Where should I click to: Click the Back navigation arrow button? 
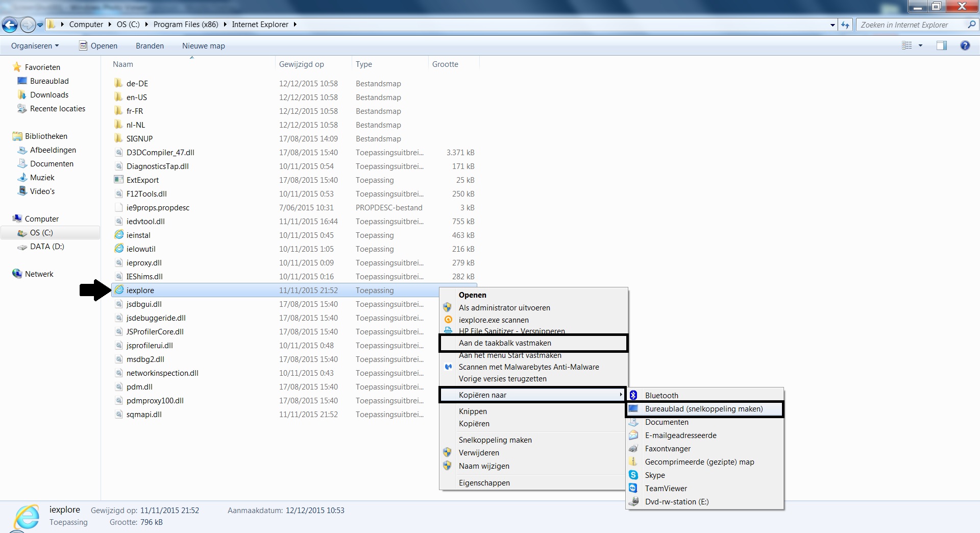tap(10, 25)
